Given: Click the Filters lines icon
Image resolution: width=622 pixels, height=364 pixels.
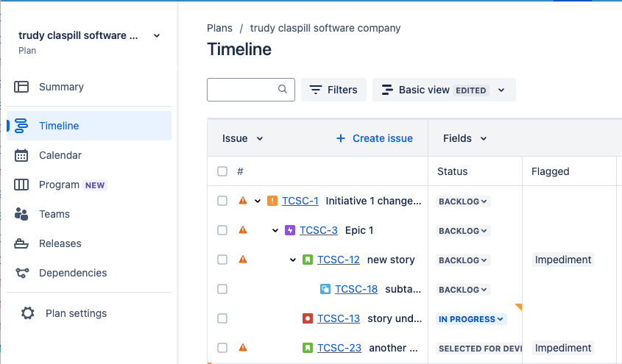Looking at the screenshot, I should (315, 90).
